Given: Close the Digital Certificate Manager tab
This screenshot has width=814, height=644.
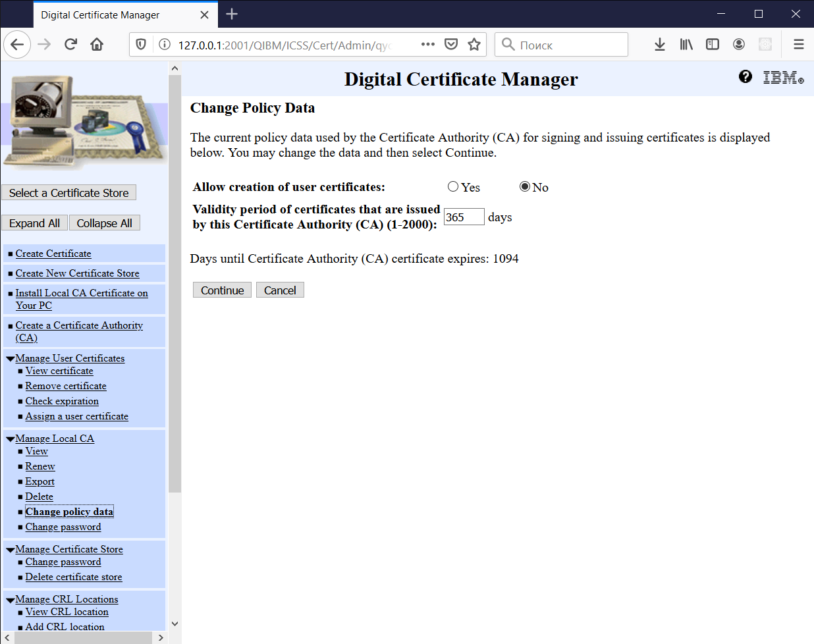Looking at the screenshot, I should coord(204,14).
